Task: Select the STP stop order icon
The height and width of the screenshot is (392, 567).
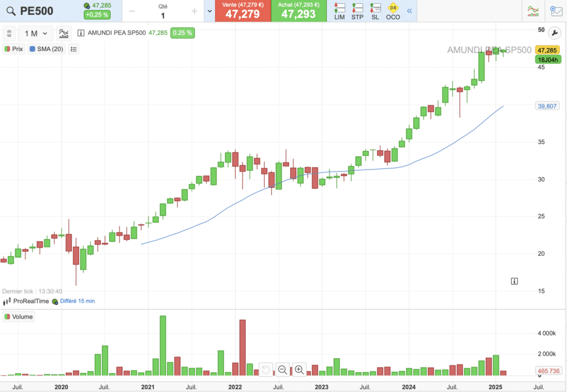Action: 357,11
